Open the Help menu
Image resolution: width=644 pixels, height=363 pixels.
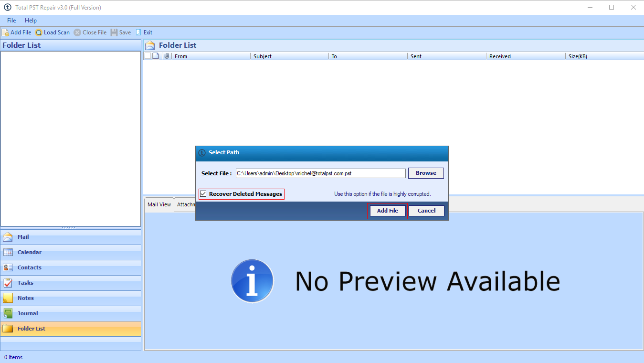click(31, 21)
